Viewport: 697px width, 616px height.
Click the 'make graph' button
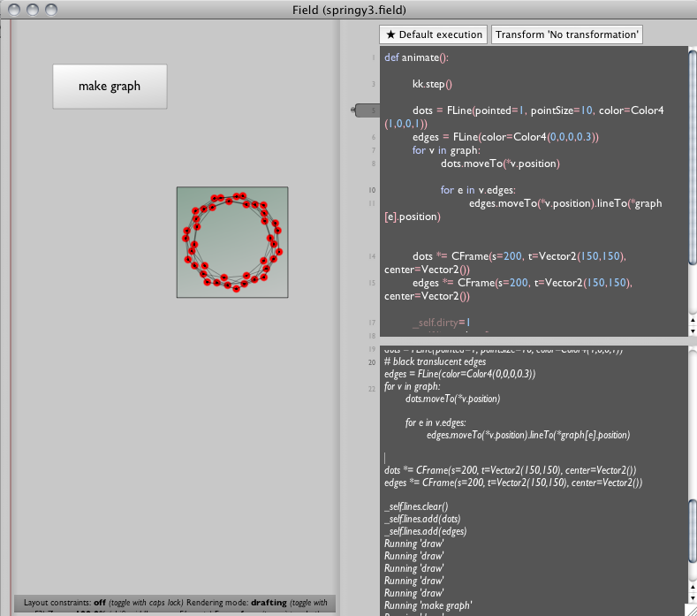pos(110,86)
